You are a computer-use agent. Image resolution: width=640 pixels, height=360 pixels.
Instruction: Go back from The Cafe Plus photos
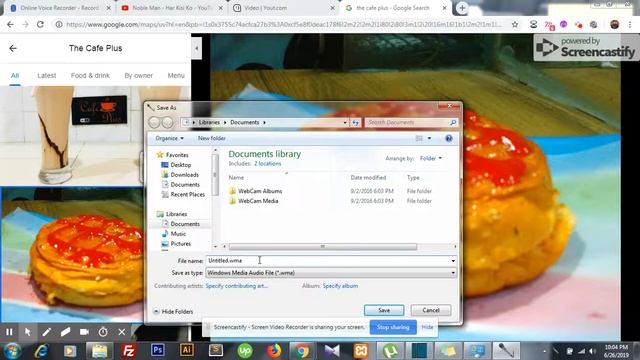(13, 48)
